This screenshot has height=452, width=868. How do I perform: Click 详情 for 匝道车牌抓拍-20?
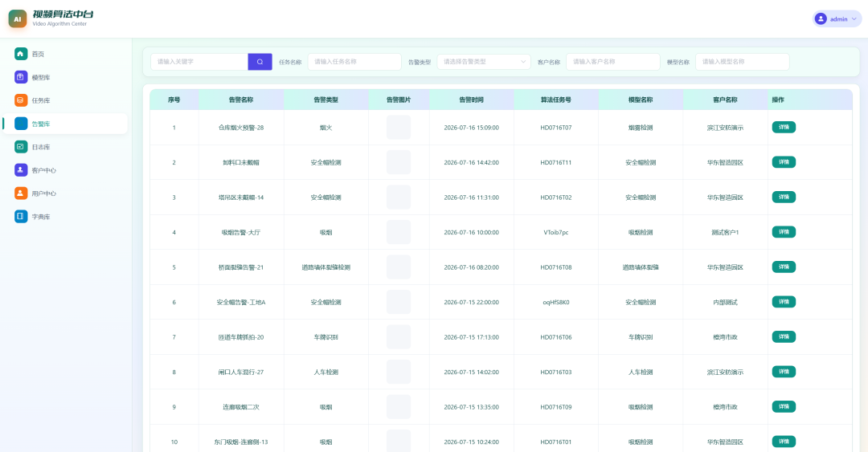(784, 336)
